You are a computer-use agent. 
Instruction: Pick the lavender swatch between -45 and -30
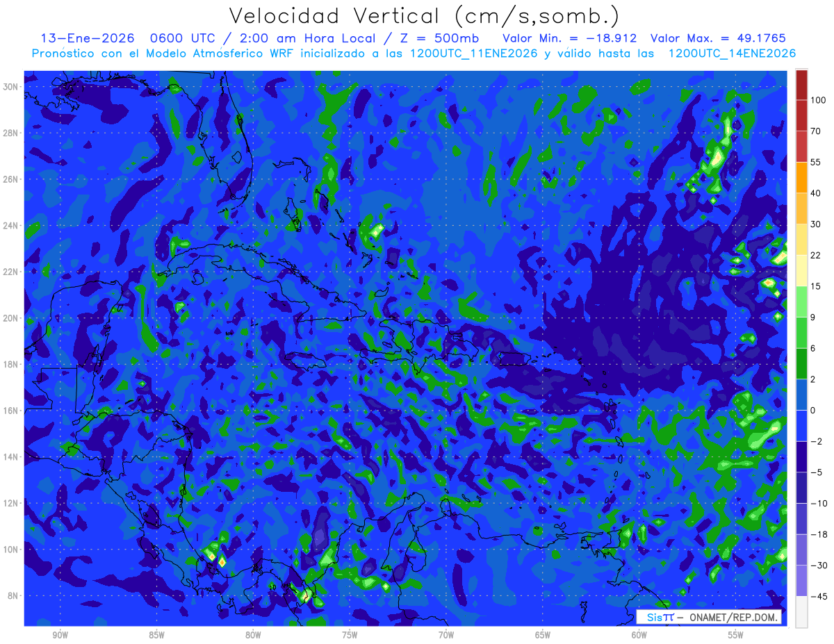(801, 581)
